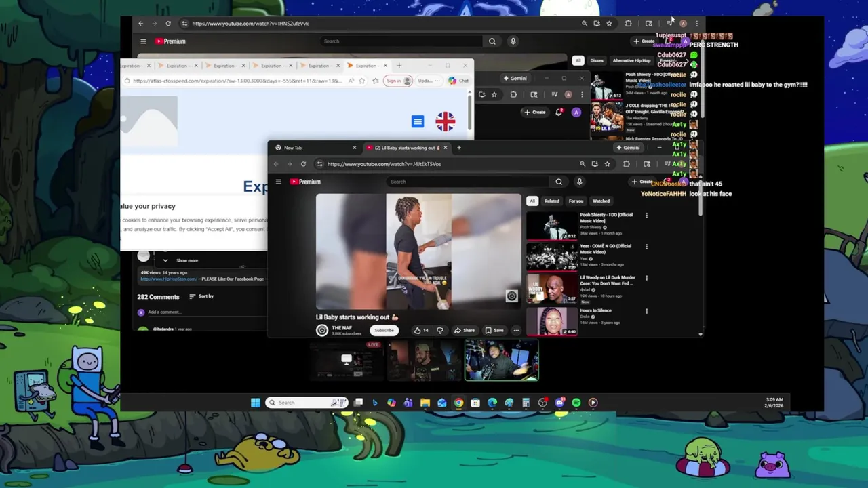Reload page in back Chrome window
Image resolution: width=868 pixels, height=488 pixels.
coord(168,23)
